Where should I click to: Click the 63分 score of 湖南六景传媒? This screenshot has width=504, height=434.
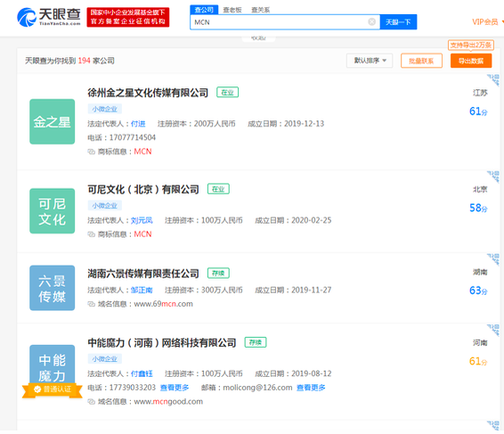click(x=478, y=291)
